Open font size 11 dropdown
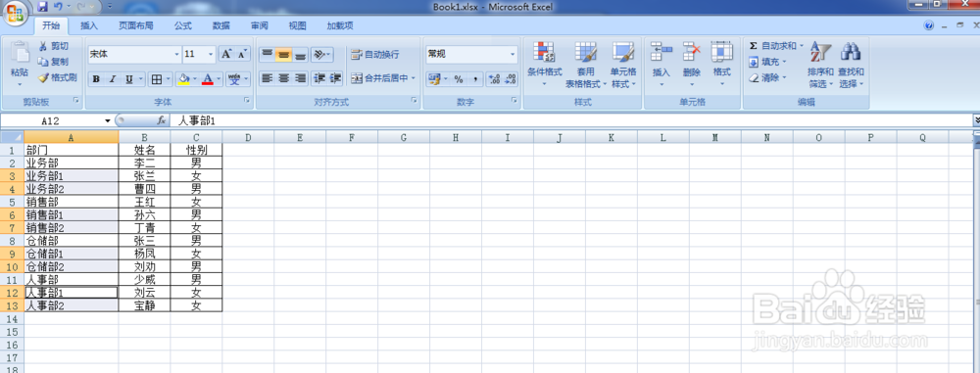The height and width of the screenshot is (373, 980). (211, 55)
